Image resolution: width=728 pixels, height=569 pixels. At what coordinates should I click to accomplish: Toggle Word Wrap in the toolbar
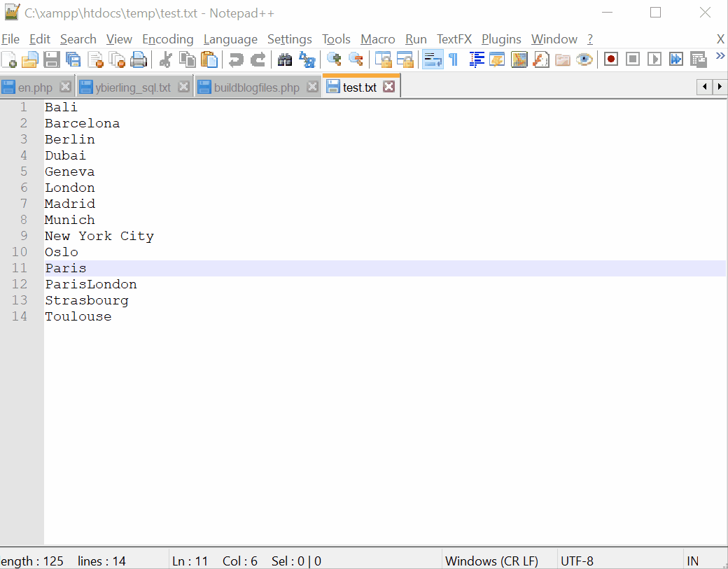tap(432, 59)
